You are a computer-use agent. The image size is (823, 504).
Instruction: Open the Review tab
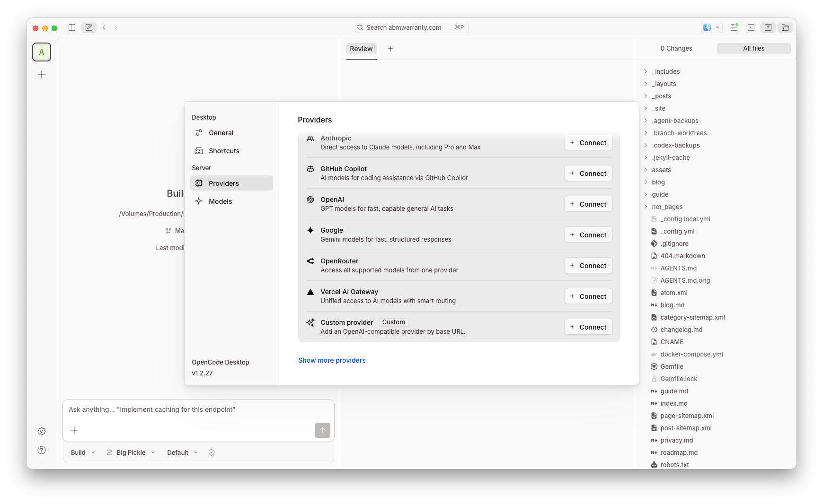tap(361, 49)
